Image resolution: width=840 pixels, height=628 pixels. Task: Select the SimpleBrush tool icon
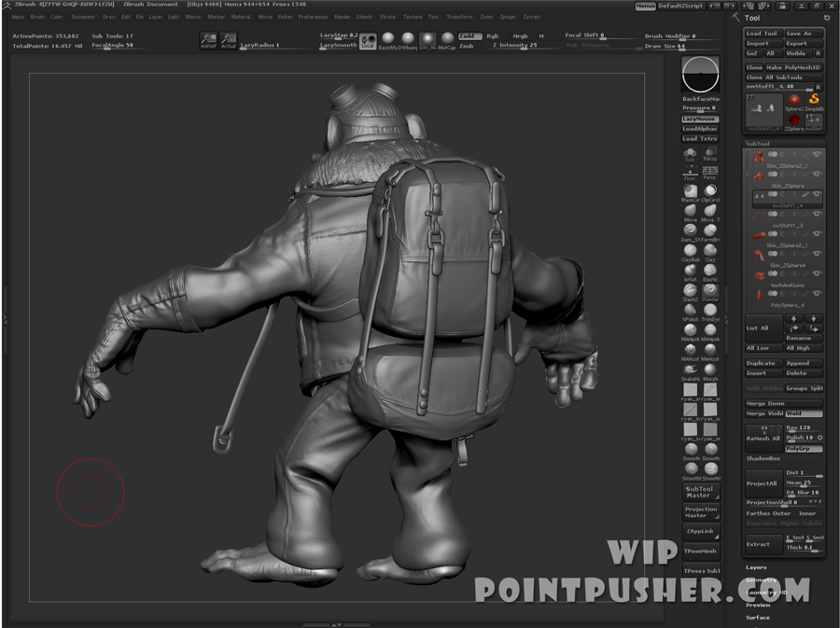[x=814, y=102]
